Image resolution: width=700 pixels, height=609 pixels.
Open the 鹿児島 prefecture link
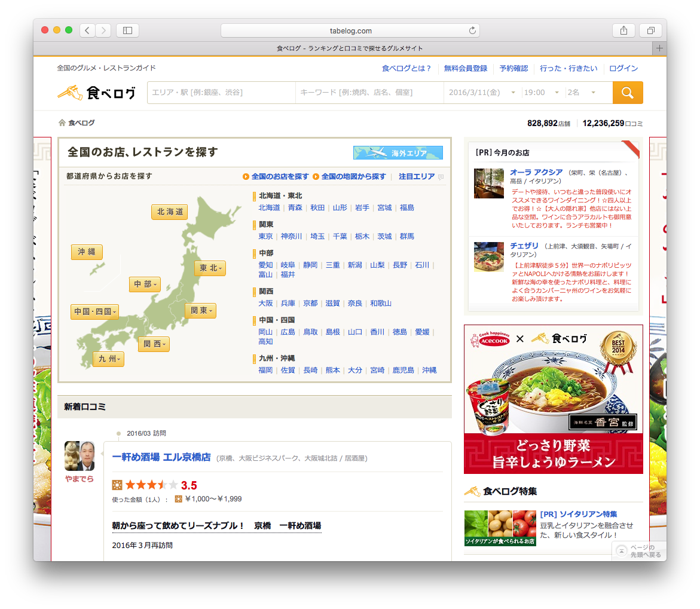click(403, 370)
